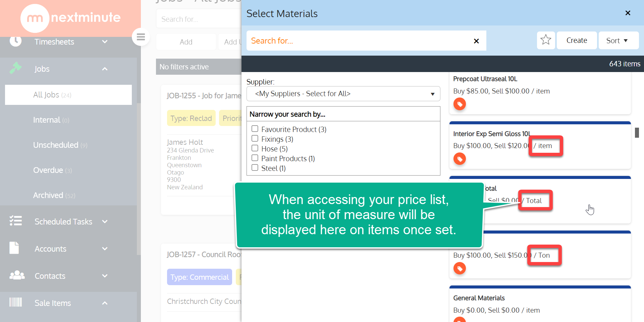Click the James Holt contact name
This screenshot has height=322, width=644.
[x=185, y=142]
